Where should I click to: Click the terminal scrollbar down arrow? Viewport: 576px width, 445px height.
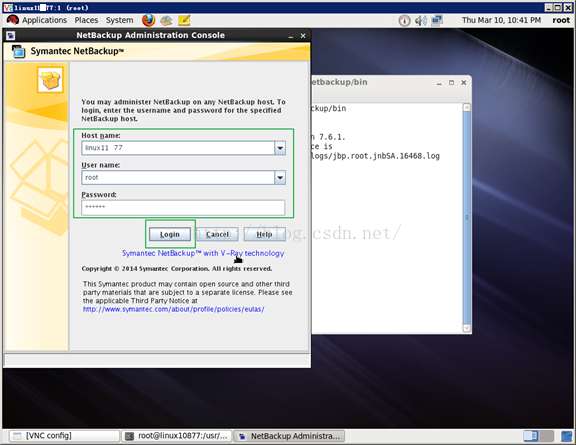click(x=467, y=328)
